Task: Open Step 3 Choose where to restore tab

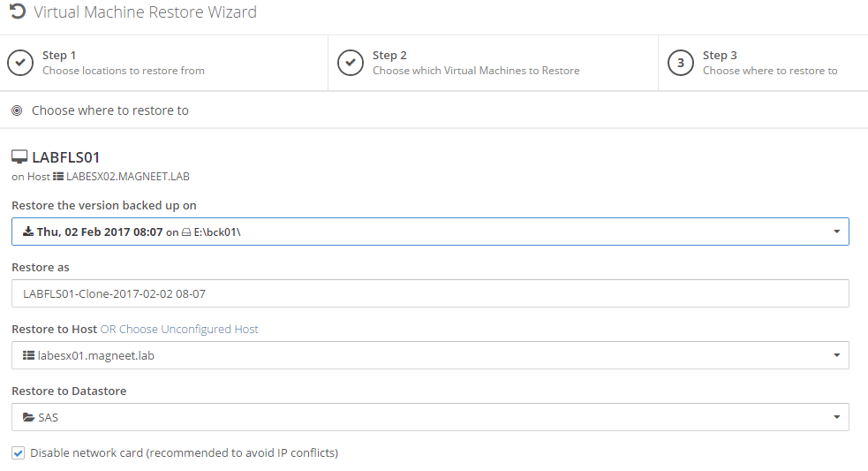Action: tap(770, 64)
